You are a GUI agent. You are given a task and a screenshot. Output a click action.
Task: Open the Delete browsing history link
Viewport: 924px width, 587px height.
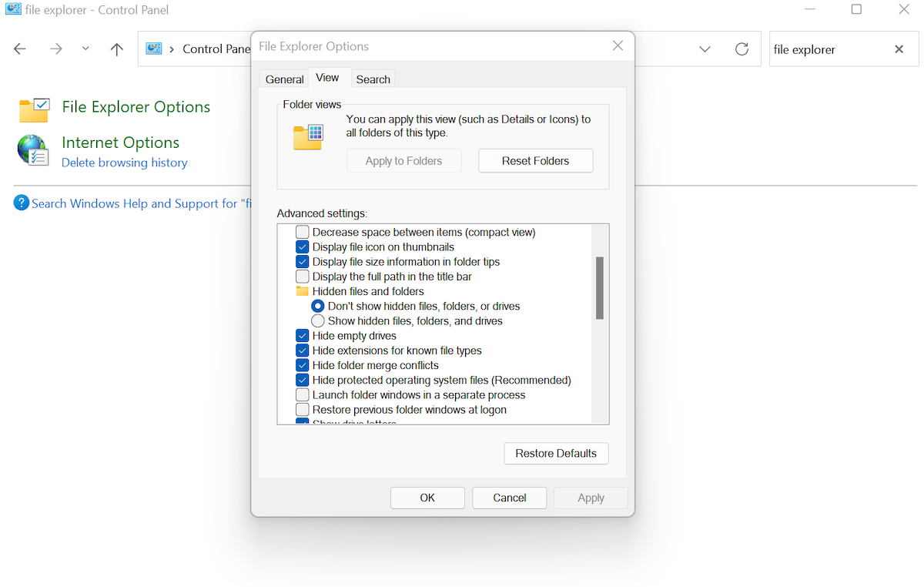124,163
